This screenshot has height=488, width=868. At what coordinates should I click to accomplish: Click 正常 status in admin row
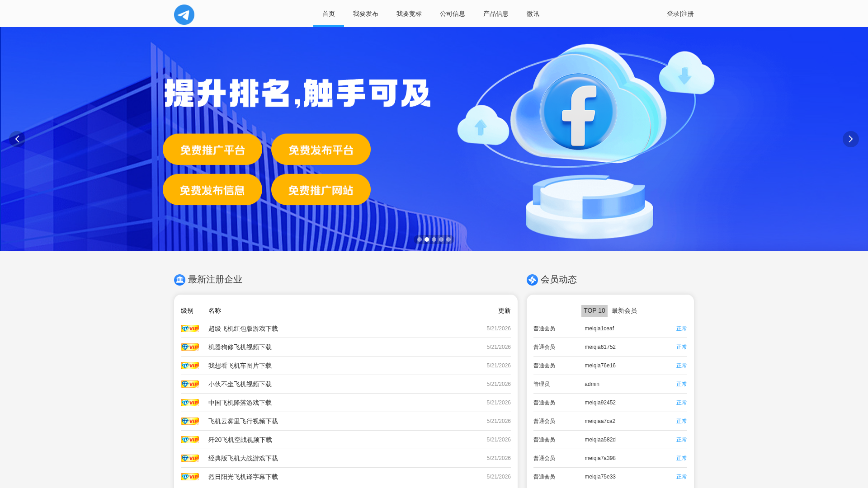pyautogui.click(x=681, y=384)
